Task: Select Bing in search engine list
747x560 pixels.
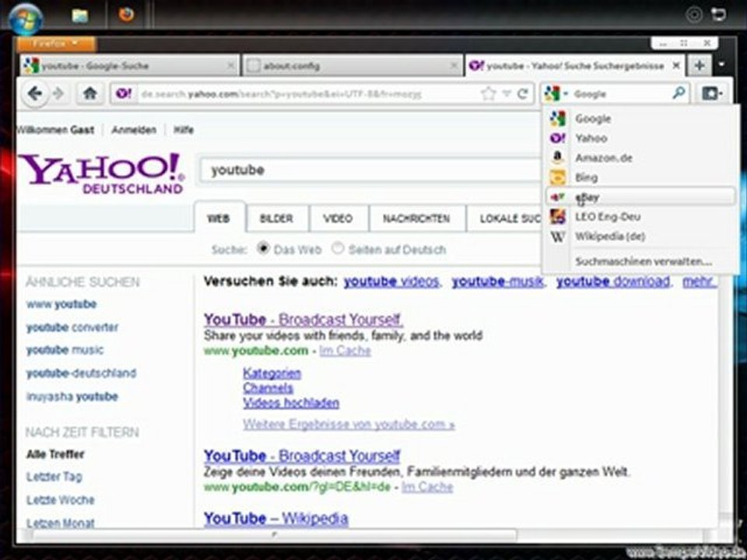Action: click(x=640, y=177)
